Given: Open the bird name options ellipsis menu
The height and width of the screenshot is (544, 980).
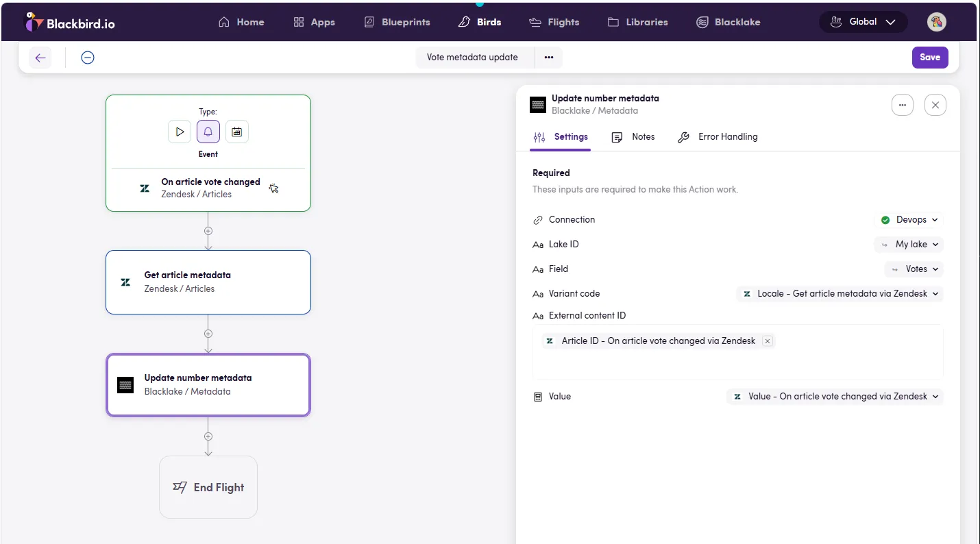Looking at the screenshot, I should pyautogui.click(x=549, y=58).
